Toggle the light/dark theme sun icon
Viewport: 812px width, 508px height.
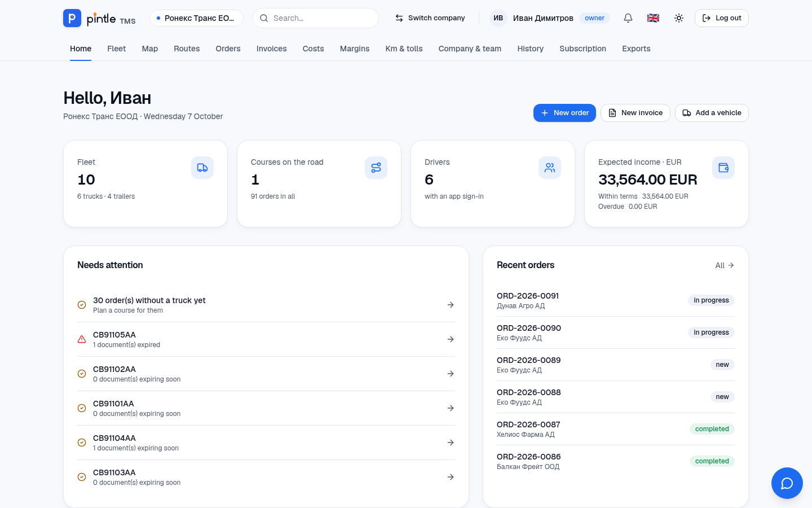pos(679,18)
